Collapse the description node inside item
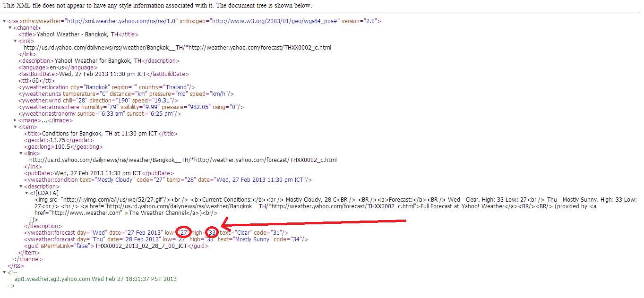 click(x=21, y=187)
